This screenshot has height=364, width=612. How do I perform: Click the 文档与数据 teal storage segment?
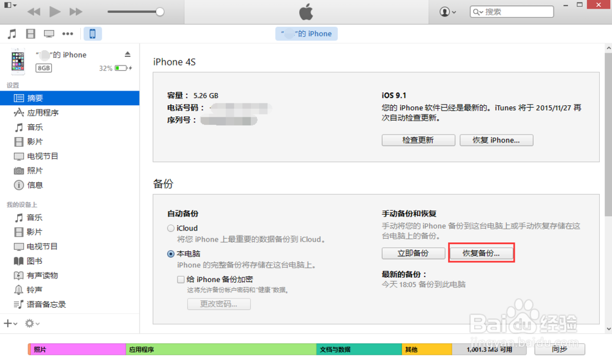[x=359, y=349]
